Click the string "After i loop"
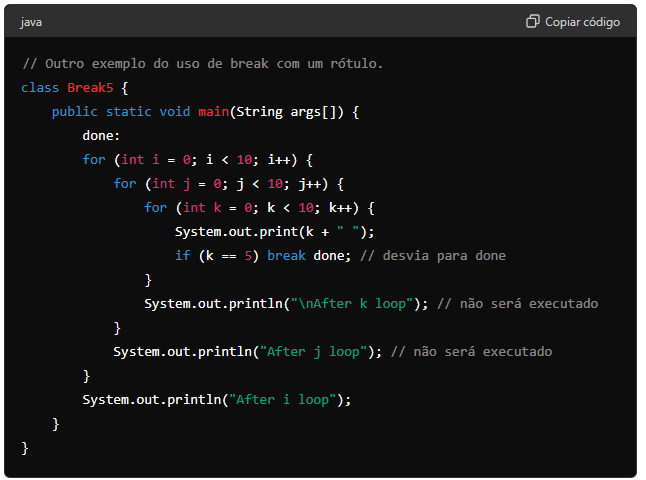The image size is (646, 480). (283, 400)
